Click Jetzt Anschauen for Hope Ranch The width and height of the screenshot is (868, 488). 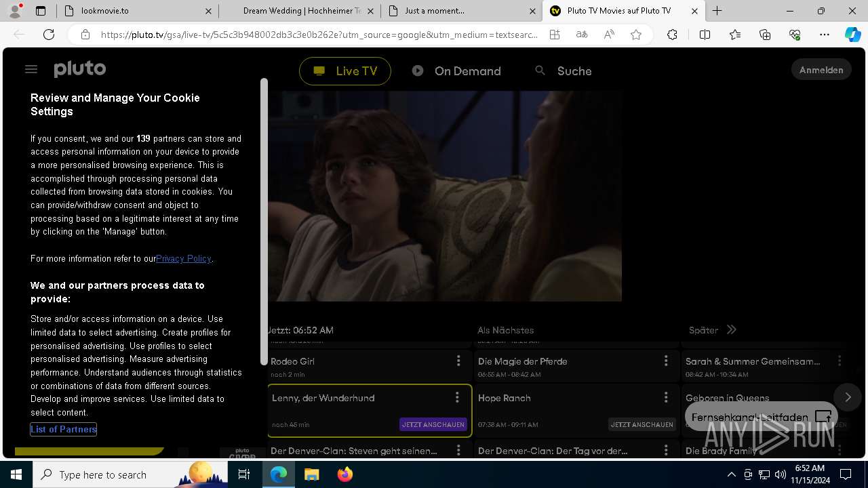tap(642, 424)
